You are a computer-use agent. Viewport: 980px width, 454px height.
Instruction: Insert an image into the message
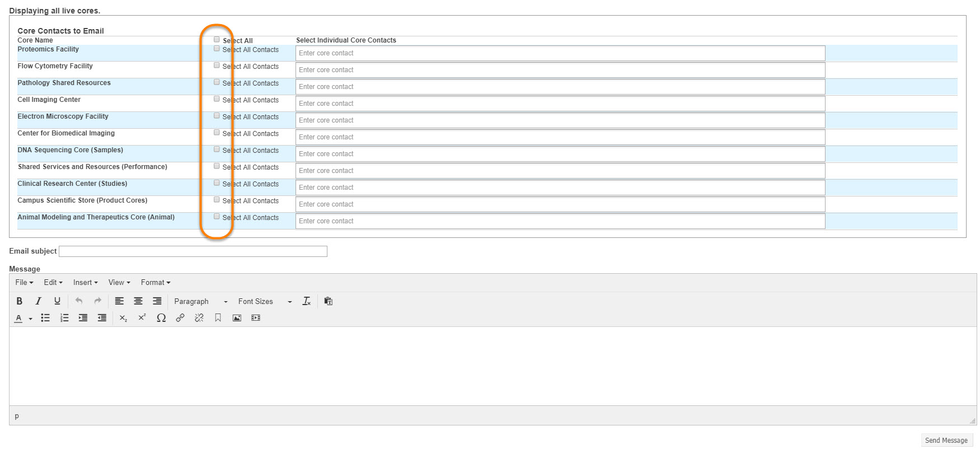pyautogui.click(x=237, y=318)
